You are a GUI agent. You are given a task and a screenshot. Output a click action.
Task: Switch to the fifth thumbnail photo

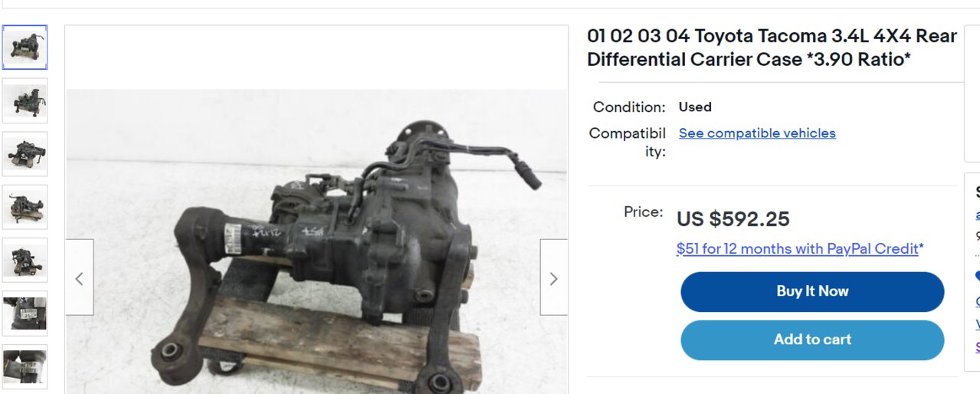25,260
